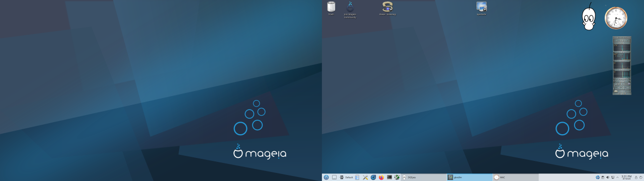
Task: Switch to the gkrellm taskbar entry
Action: pyautogui.click(x=469, y=177)
